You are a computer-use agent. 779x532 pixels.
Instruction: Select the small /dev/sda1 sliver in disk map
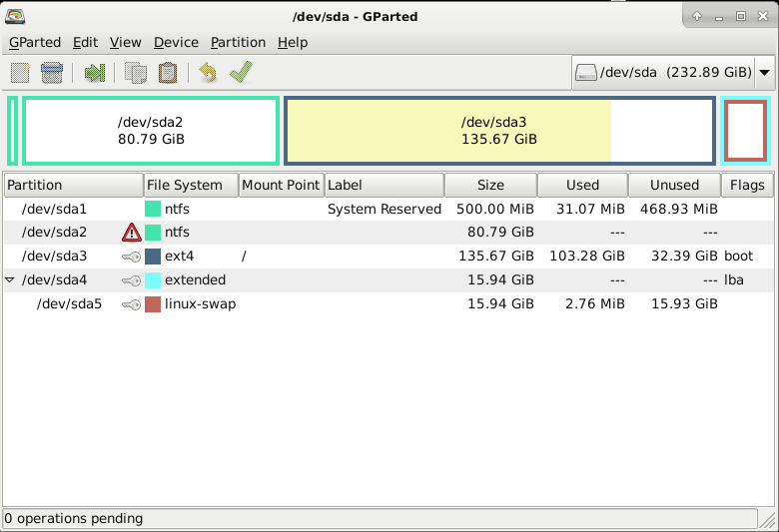pyautogui.click(x=12, y=131)
